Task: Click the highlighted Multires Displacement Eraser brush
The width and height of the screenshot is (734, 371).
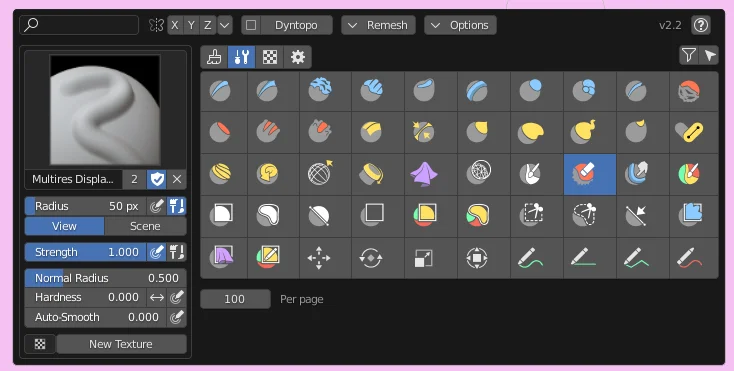Action: (x=590, y=174)
